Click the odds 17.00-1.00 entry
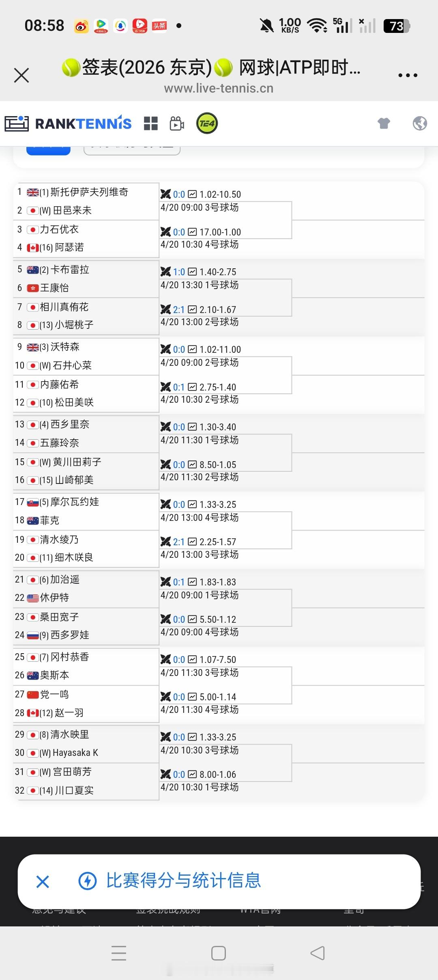 point(221,231)
